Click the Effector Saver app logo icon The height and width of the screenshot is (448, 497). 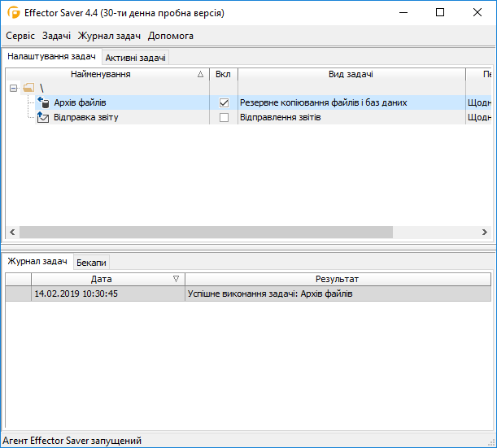click(x=14, y=13)
